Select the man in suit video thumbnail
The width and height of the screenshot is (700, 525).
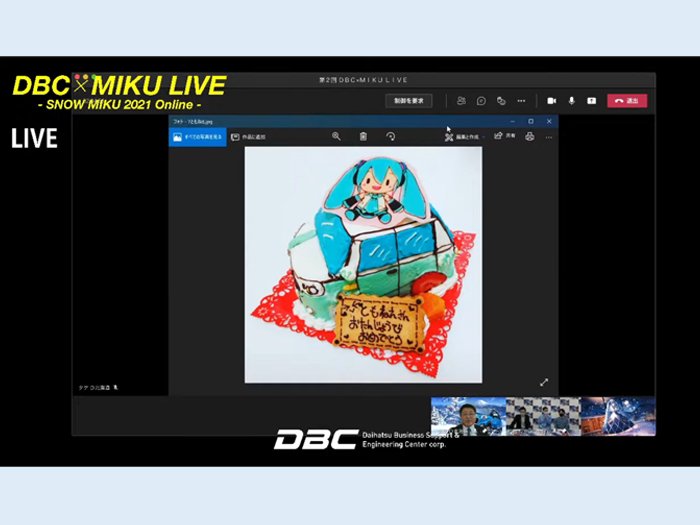468,417
